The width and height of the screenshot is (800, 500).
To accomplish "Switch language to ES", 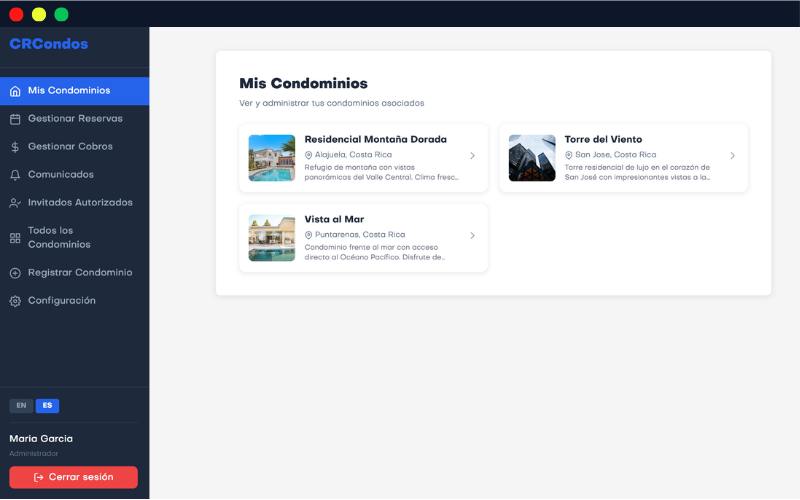I will coord(47,406).
